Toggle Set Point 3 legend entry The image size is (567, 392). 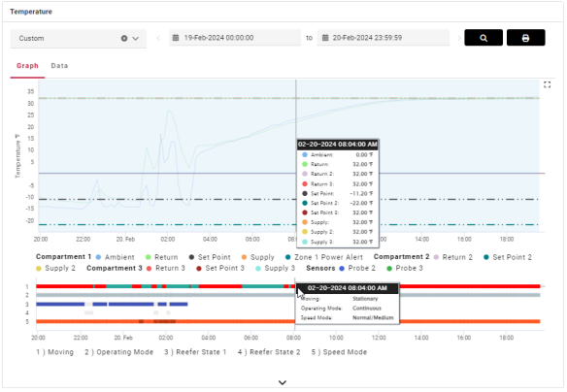tap(220, 268)
